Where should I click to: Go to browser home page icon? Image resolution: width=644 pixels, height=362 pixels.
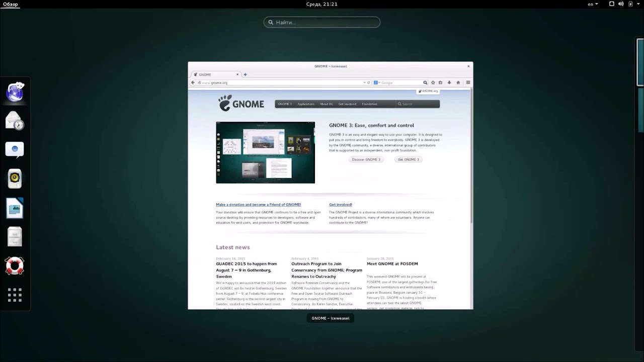click(458, 82)
